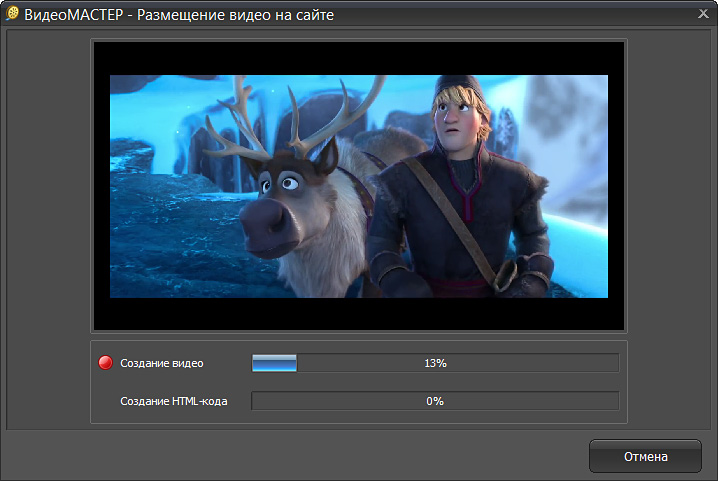This screenshot has height=481, width=718.
Task: Click the window title Размещение видео на сайте
Action: [235, 15]
